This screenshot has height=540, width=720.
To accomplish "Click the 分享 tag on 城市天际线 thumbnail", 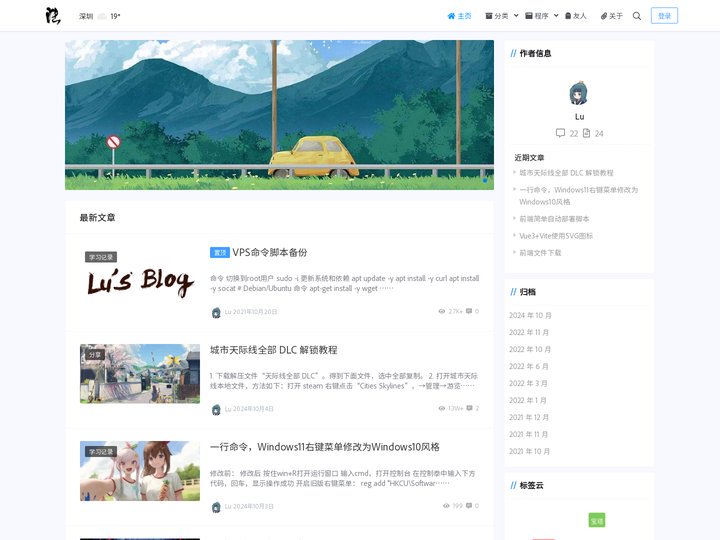I will tap(95, 355).
